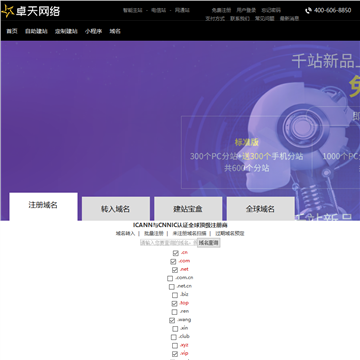Check the .com.cn domain checkbox
This screenshot has height=360, width=360.
pyautogui.click(x=170, y=278)
